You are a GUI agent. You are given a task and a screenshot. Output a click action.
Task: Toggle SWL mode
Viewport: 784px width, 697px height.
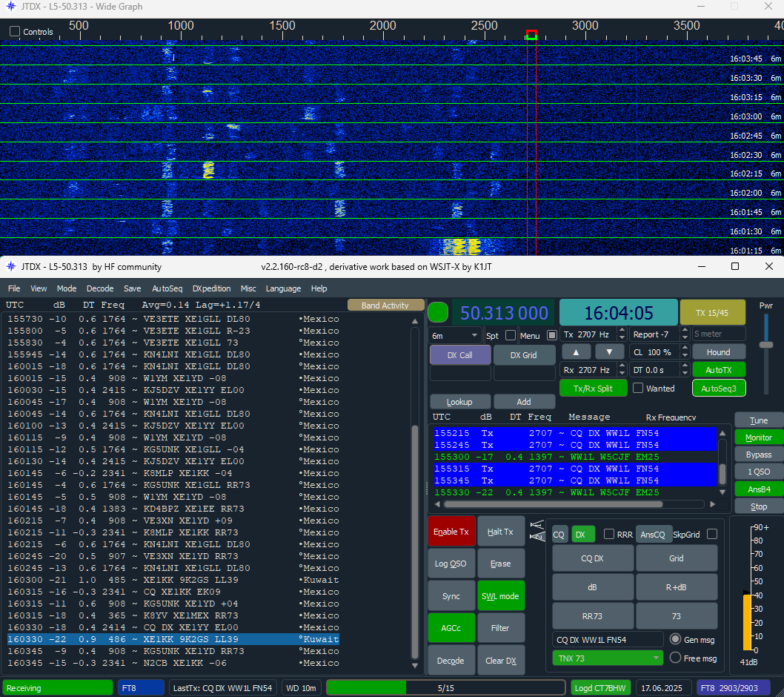[500, 596]
